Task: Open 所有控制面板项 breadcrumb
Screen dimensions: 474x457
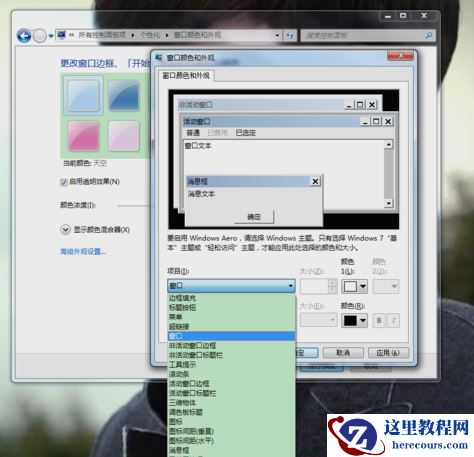Action: 102,35
